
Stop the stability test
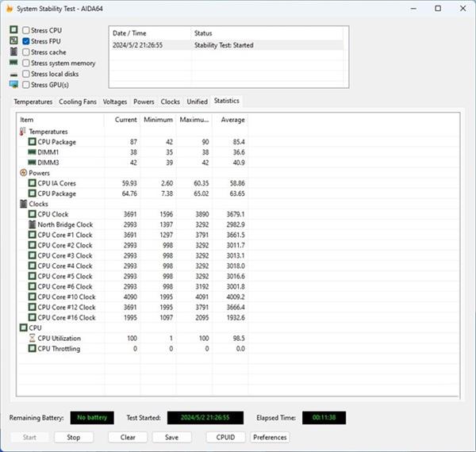(74, 437)
